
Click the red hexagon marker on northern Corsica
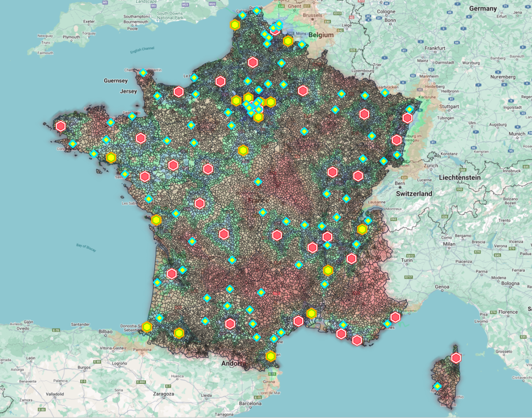[456, 358]
